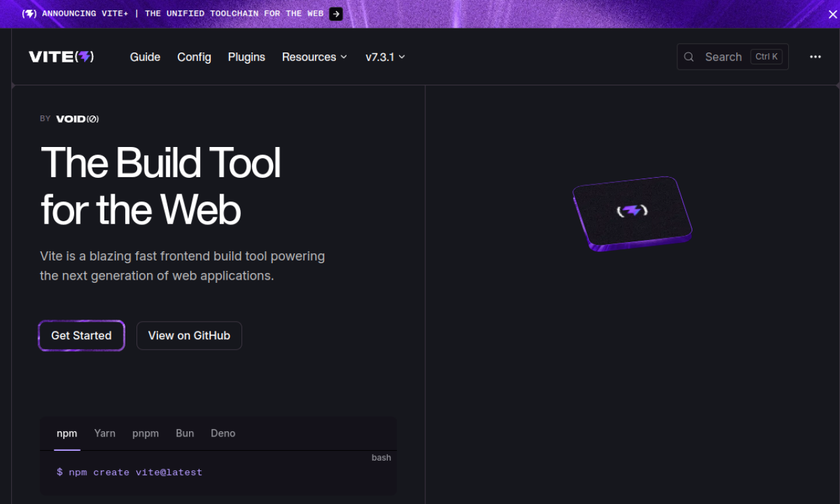Go to the Config section
Screen dimensions: 840x504
click(194, 57)
